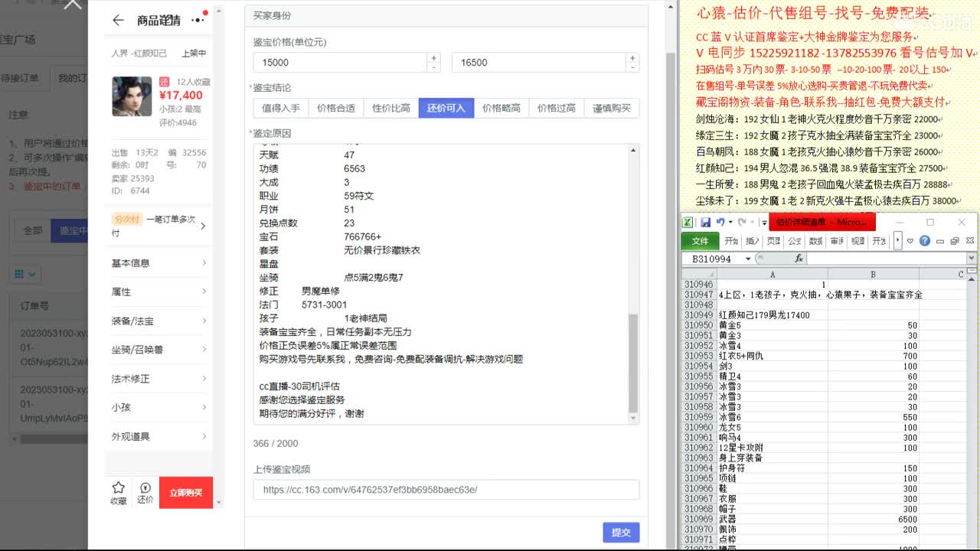Click the red 立即购买 button

[x=186, y=493]
